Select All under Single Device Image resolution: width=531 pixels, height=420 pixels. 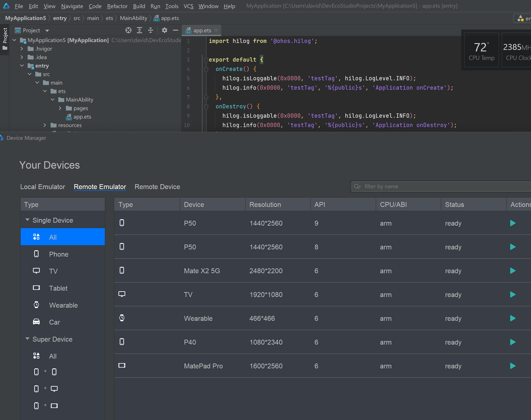coord(63,237)
